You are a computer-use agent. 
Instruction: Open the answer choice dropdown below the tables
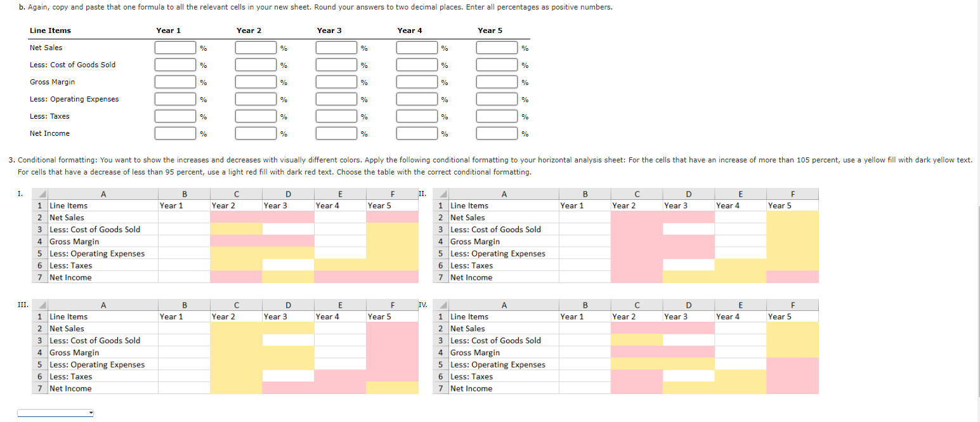(55, 412)
